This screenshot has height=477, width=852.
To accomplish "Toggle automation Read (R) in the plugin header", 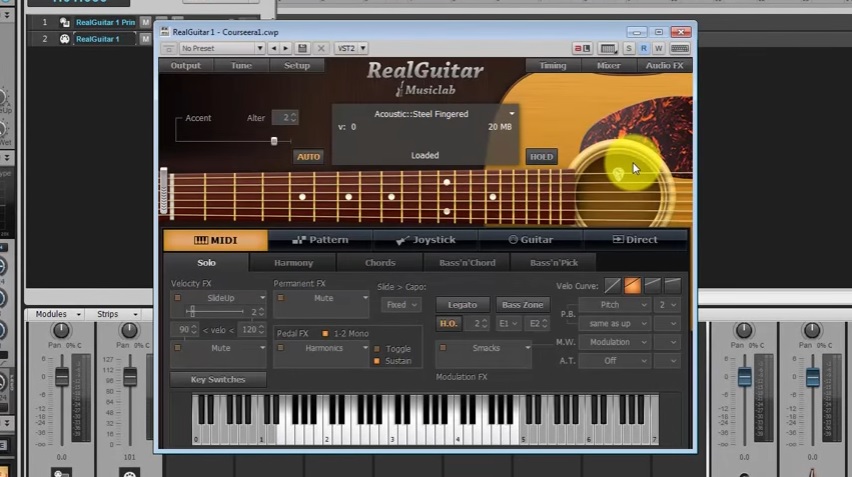I will (643, 48).
